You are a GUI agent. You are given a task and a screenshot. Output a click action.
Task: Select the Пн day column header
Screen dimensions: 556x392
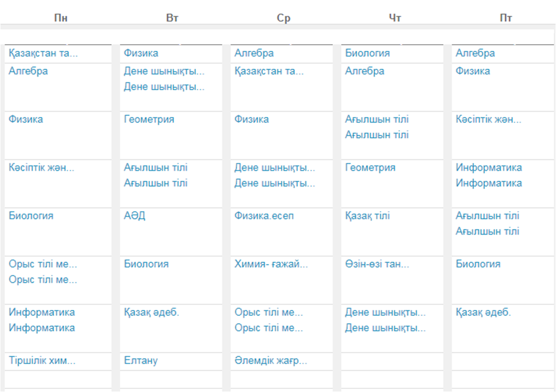61,18
